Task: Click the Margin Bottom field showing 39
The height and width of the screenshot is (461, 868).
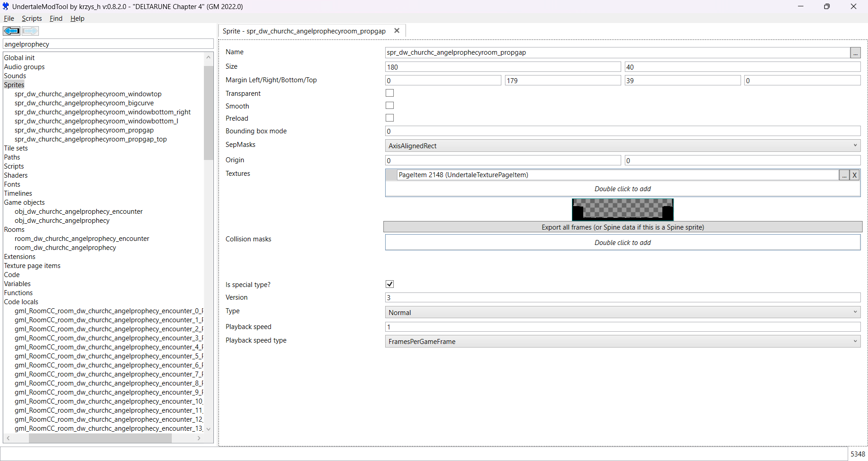Action: [682, 80]
